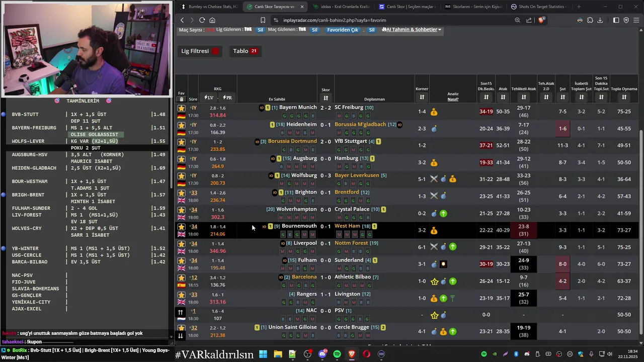Toggle favorite star for the Heidenheim row
The image size is (644, 362).
pyautogui.click(x=182, y=125)
